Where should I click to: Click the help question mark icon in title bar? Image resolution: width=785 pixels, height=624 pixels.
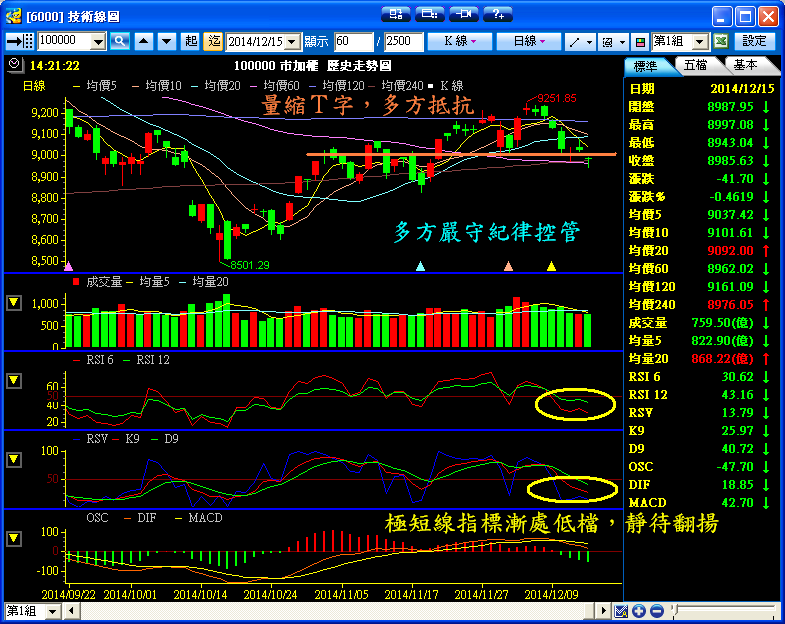coord(496,14)
